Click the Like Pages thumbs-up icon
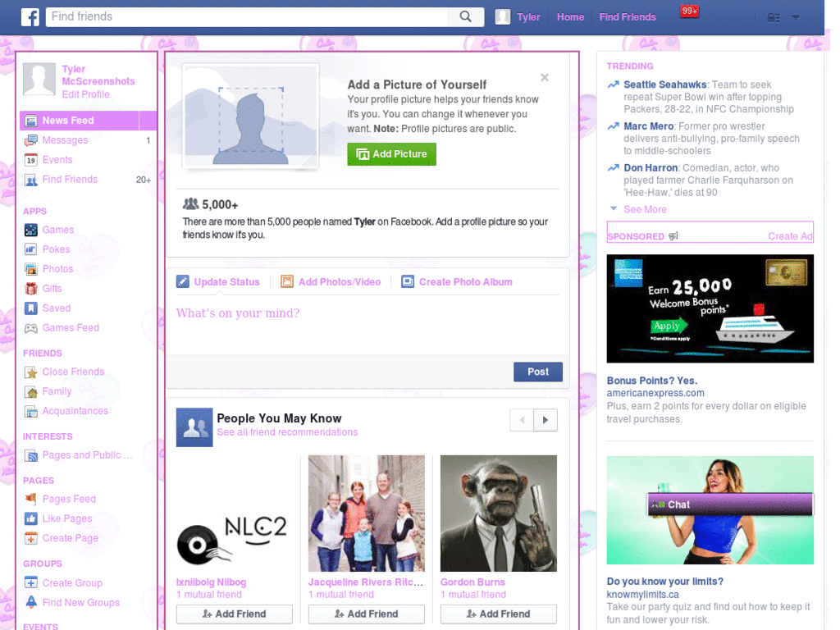This screenshot has height=630, width=840. point(31,519)
